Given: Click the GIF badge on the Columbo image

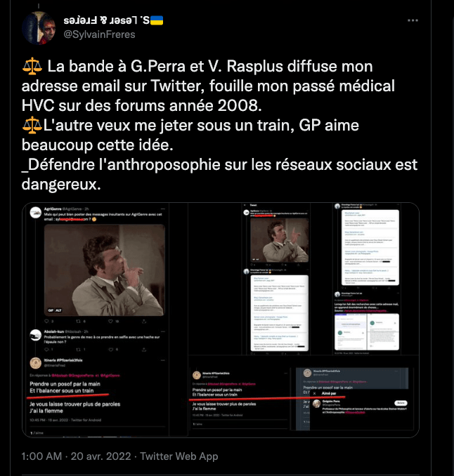Looking at the screenshot, I should pos(51,310).
